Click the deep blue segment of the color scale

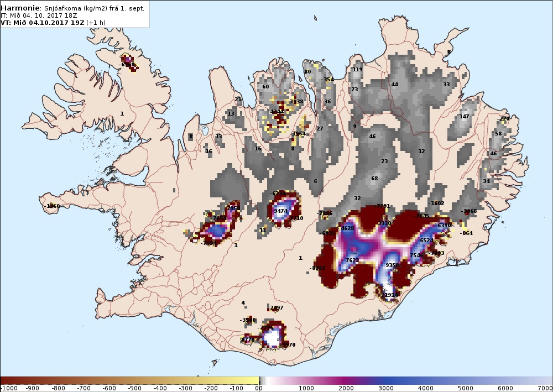point(386,381)
